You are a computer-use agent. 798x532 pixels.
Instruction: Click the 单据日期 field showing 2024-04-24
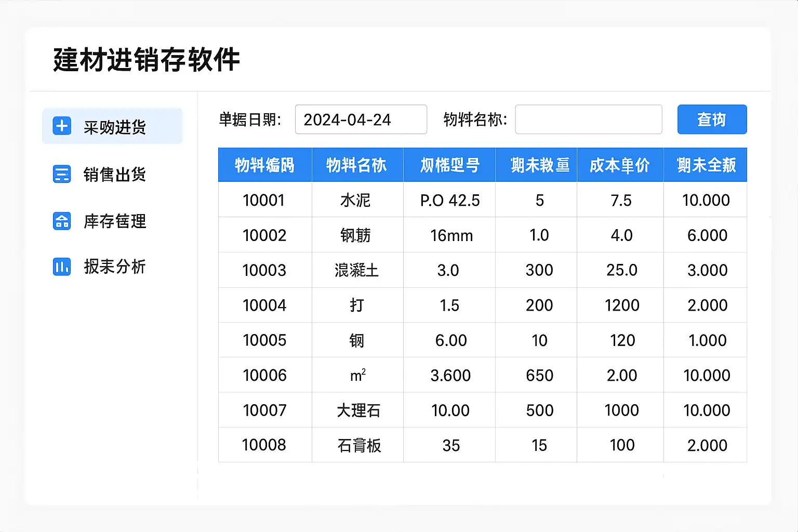click(x=361, y=119)
